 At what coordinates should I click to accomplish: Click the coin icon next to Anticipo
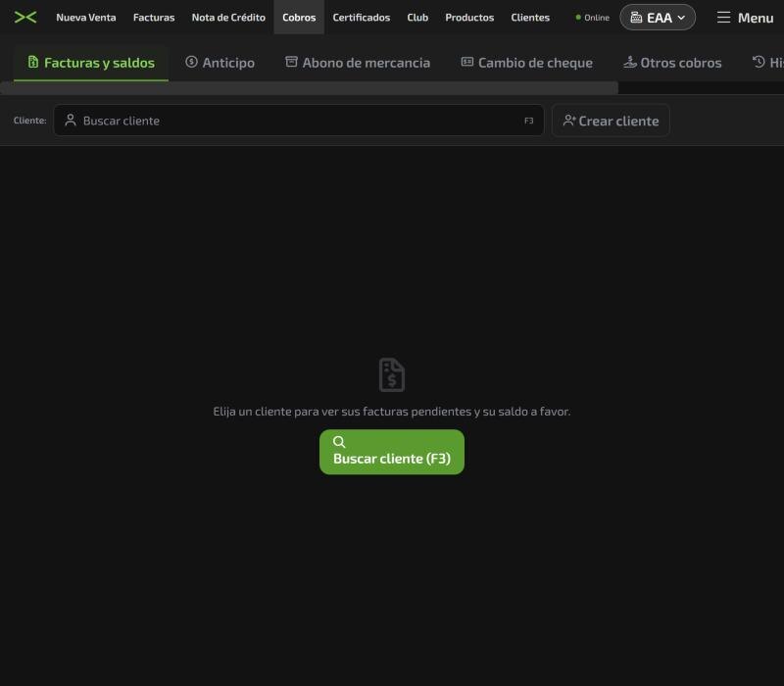191,62
